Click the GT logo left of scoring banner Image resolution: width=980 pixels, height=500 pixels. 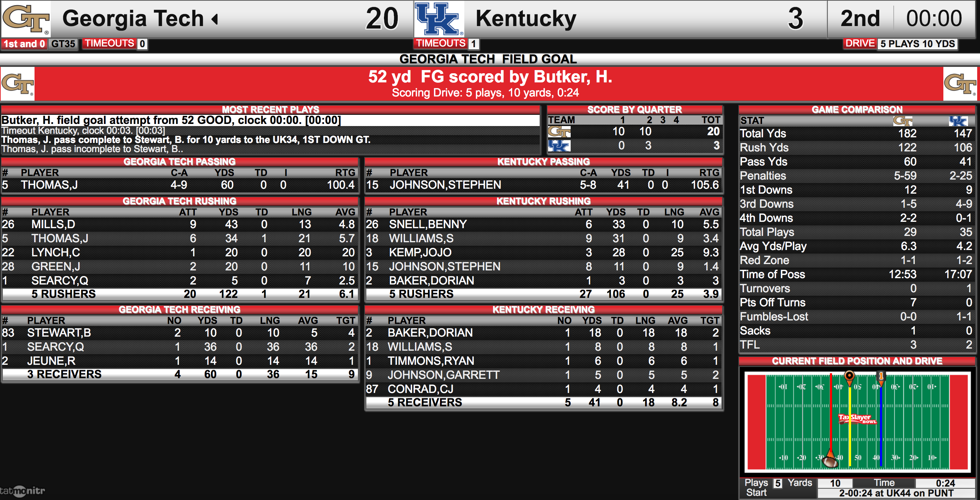click(18, 84)
